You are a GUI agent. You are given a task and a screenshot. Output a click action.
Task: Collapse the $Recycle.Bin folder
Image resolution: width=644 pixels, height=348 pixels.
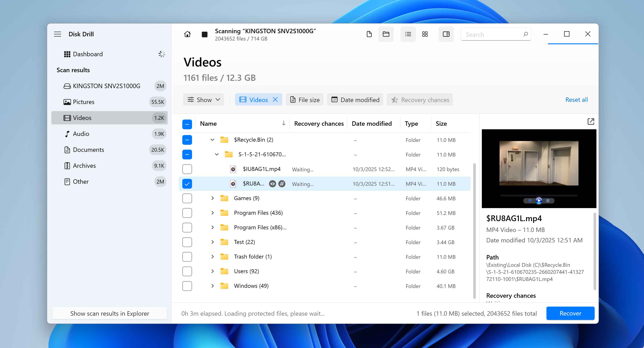[212, 140]
